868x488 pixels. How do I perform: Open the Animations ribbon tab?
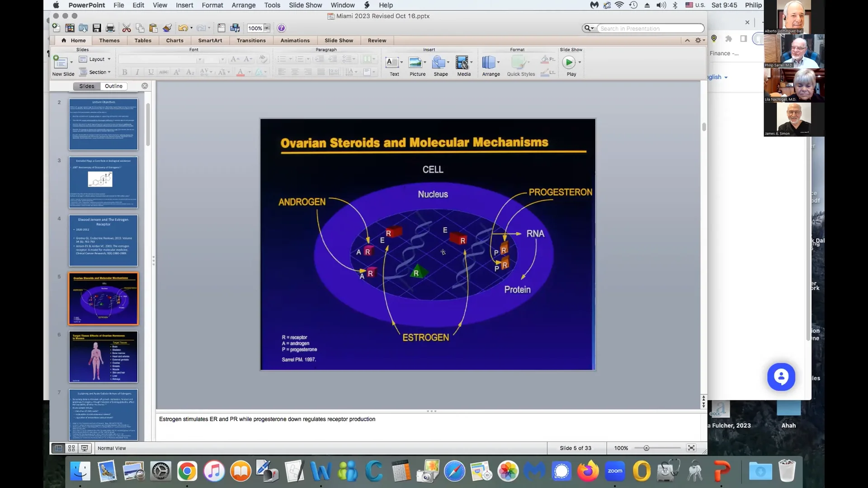[295, 40]
